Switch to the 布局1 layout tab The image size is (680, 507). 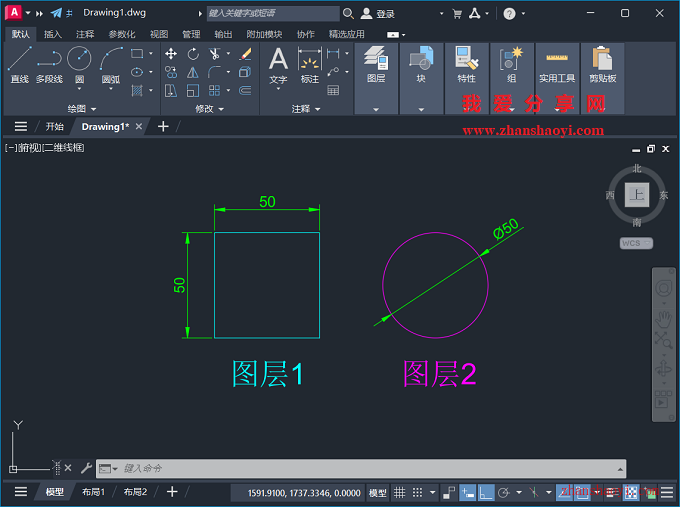click(93, 492)
